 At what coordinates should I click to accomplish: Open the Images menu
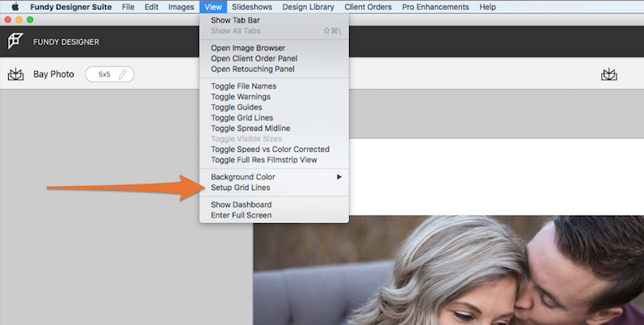click(181, 7)
